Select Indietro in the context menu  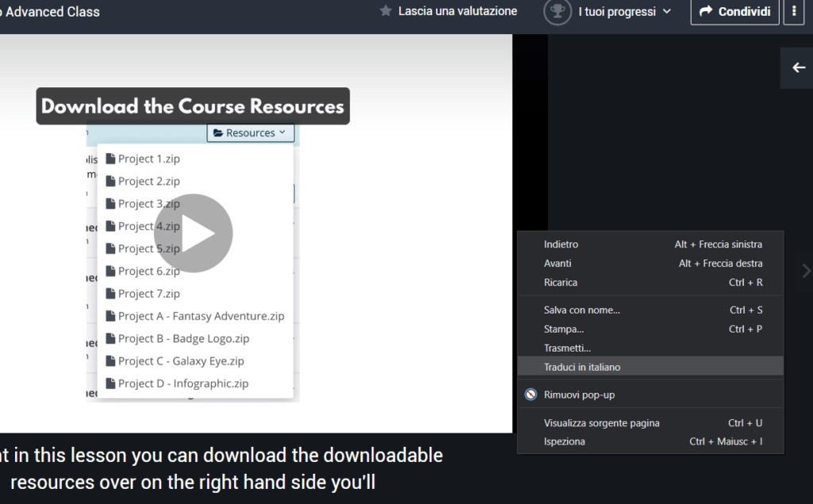[x=561, y=244]
